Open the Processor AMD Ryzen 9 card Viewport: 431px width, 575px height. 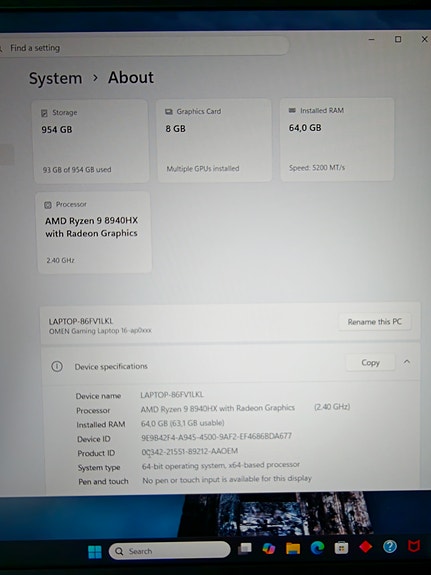(94, 232)
